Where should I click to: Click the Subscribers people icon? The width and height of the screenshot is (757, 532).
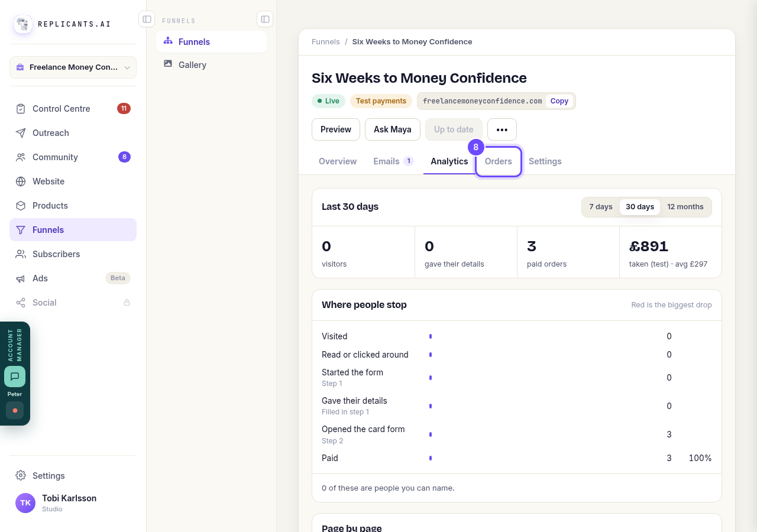point(21,254)
